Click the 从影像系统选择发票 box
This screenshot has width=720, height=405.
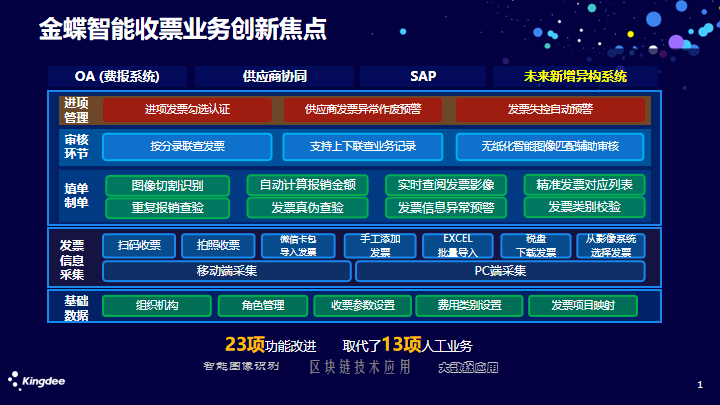[611, 246]
